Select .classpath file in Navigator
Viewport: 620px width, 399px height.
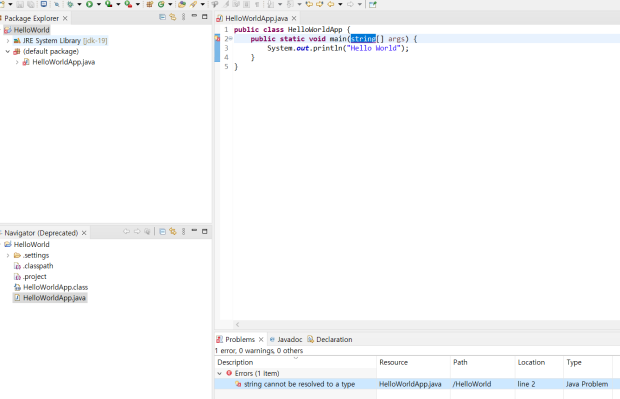click(34, 266)
